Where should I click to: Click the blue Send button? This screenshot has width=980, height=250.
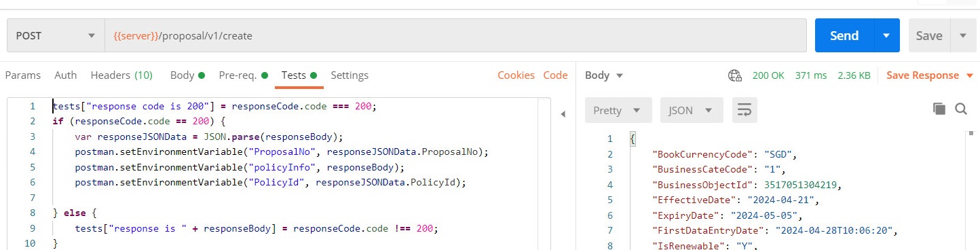coord(845,36)
